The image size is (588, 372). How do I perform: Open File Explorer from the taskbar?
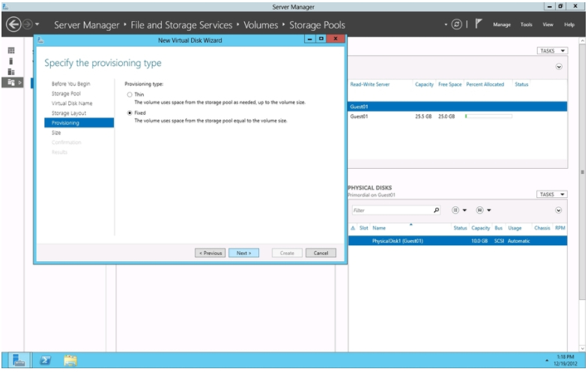(x=70, y=360)
